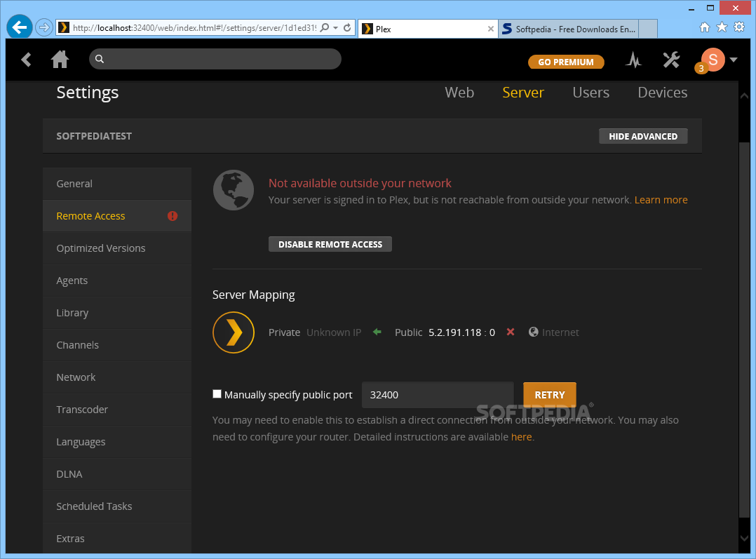The image size is (756, 559).
Task: Switch to the Softpedia browser tab
Action: click(x=569, y=29)
